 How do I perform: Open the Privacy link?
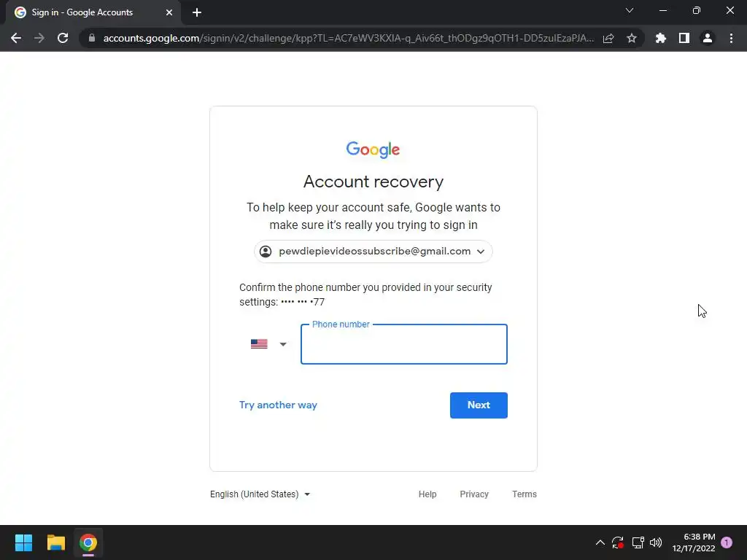474,494
